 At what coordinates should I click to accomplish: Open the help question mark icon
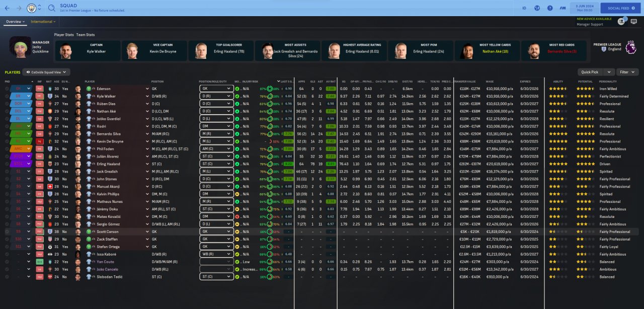[x=550, y=8]
